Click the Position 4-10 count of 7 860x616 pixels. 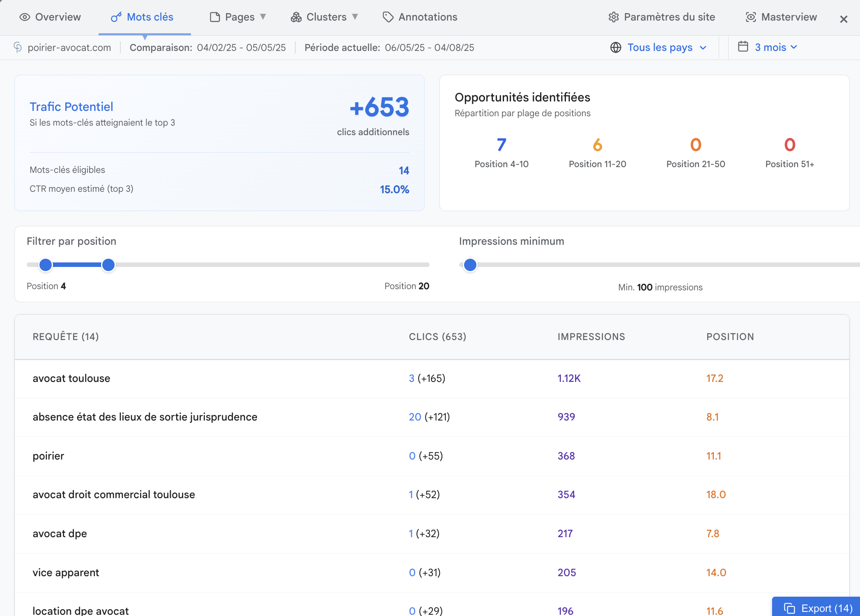pos(501,145)
